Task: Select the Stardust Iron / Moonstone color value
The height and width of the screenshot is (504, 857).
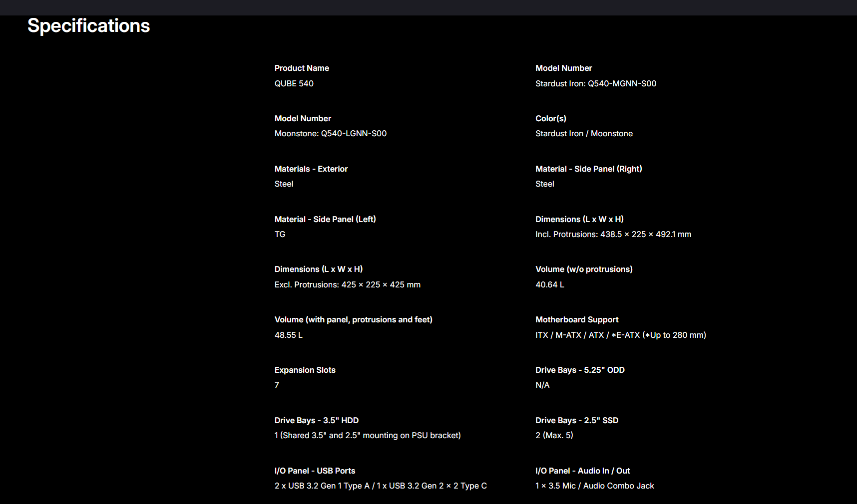Action: pos(584,133)
